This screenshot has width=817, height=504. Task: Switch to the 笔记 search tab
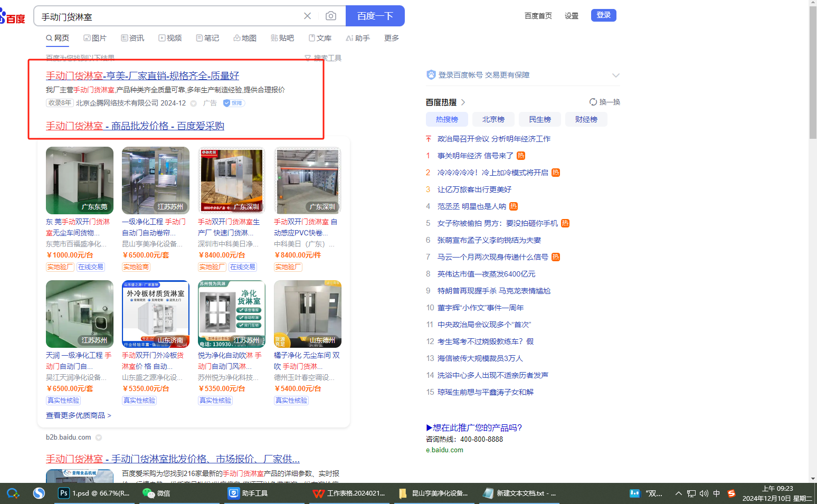coord(207,38)
